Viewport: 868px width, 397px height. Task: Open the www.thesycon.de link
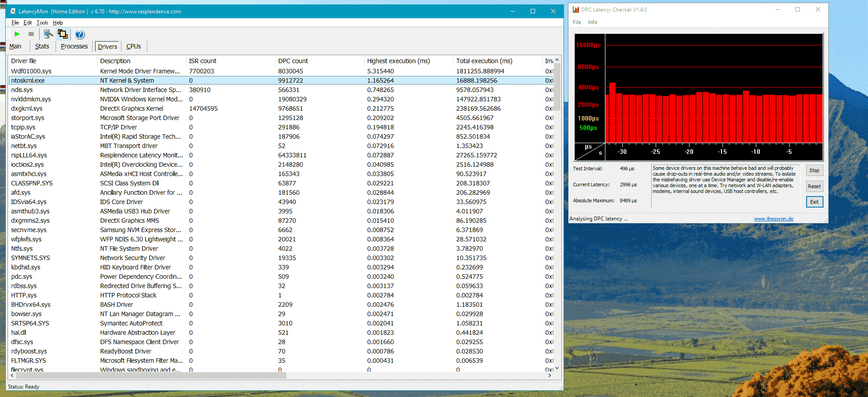point(774,219)
